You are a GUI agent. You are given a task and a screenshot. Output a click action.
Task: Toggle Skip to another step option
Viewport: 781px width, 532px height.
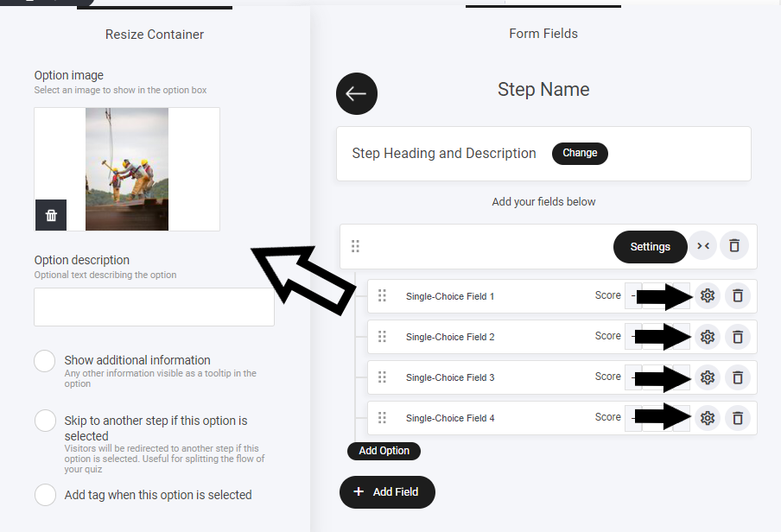[x=45, y=421]
